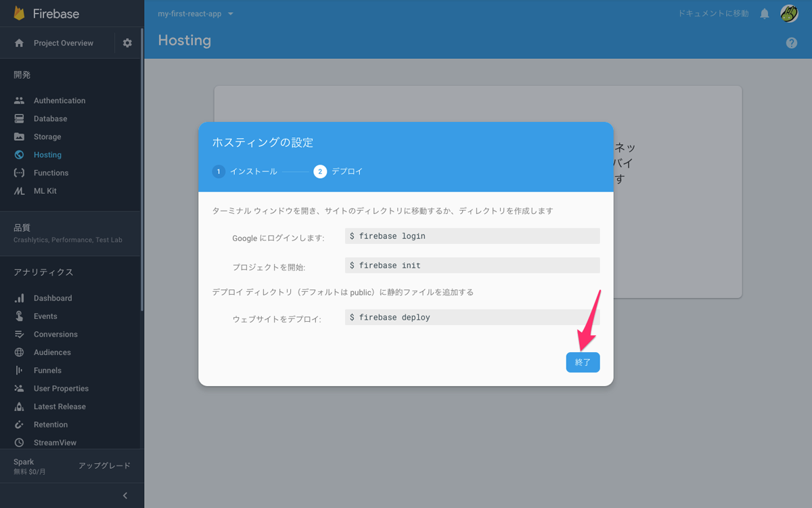Click the firebase init command box
Viewport: 812px width, 508px height.
click(x=472, y=265)
